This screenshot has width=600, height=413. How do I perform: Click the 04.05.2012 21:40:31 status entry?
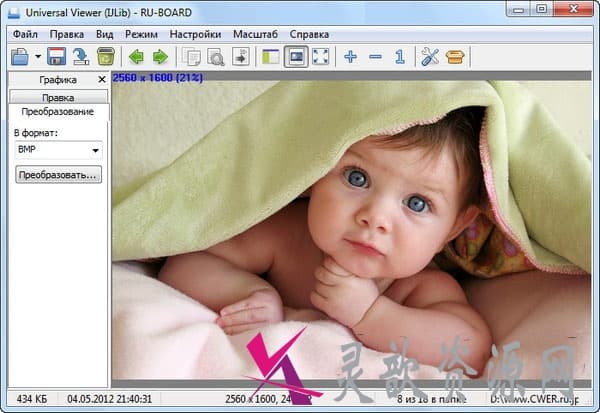[109, 399]
